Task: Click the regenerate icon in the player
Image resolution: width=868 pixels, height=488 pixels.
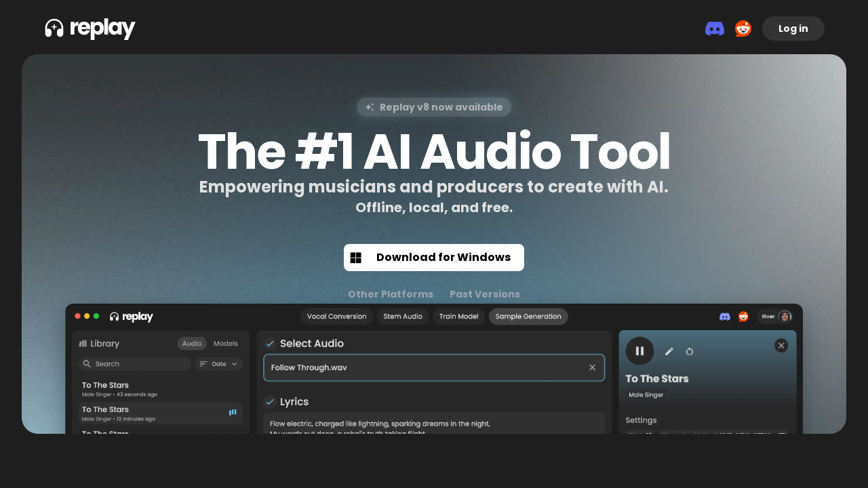Action: coord(690,351)
